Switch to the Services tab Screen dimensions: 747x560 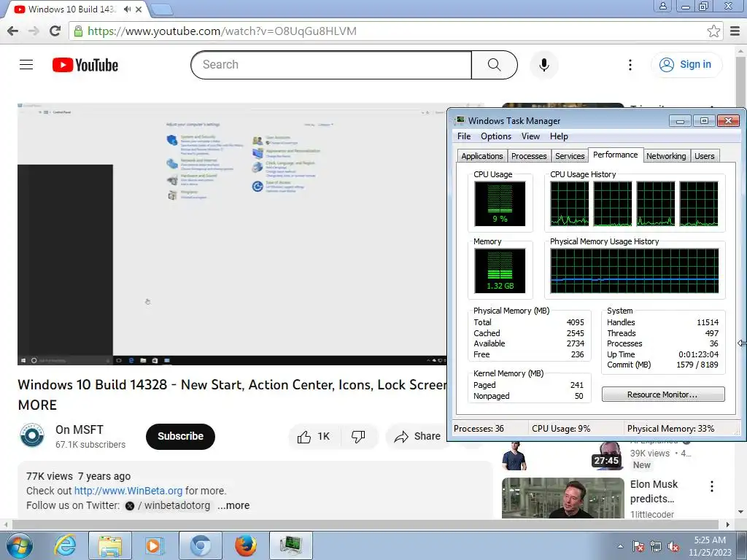click(x=570, y=156)
